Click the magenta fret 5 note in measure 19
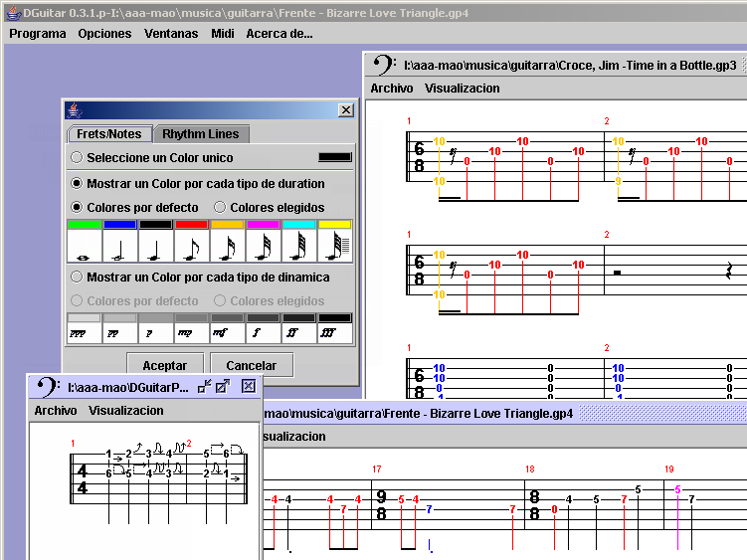This screenshot has width=747, height=560. 677,489
